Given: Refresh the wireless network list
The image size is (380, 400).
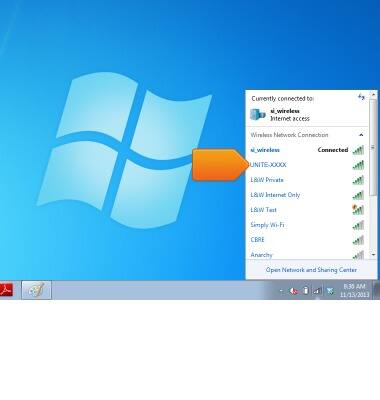Looking at the screenshot, I should click(x=361, y=97).
